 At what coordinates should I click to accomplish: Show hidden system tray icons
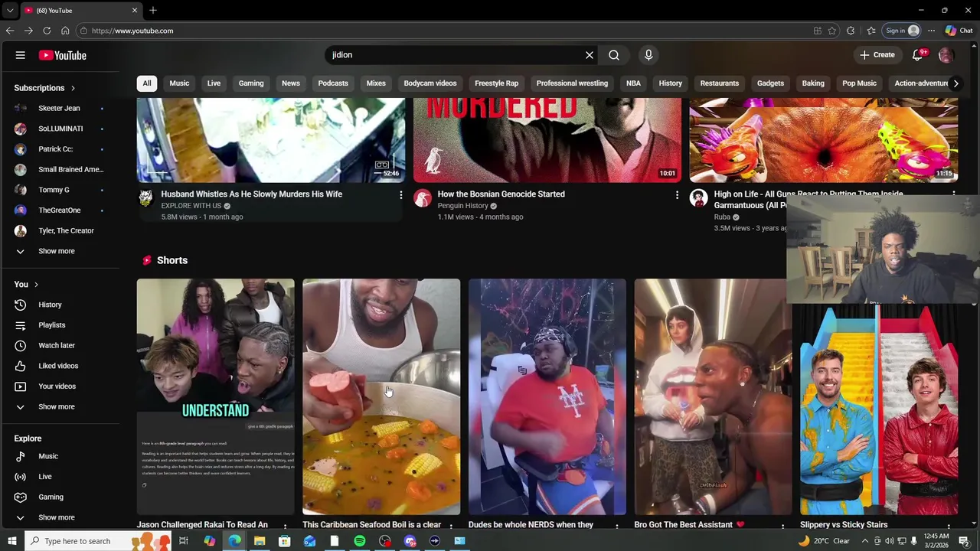click(865, 541)
